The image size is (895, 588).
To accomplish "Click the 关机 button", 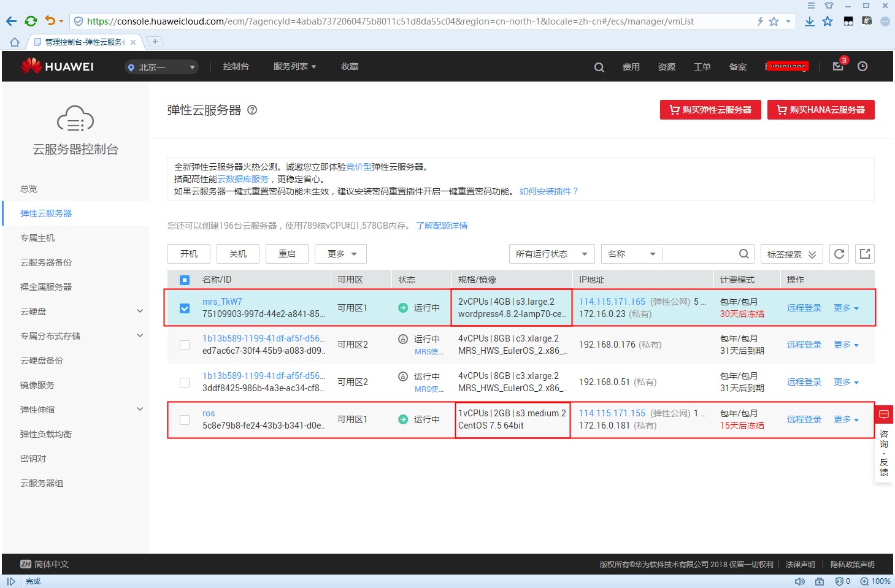I will coord(238,254).
